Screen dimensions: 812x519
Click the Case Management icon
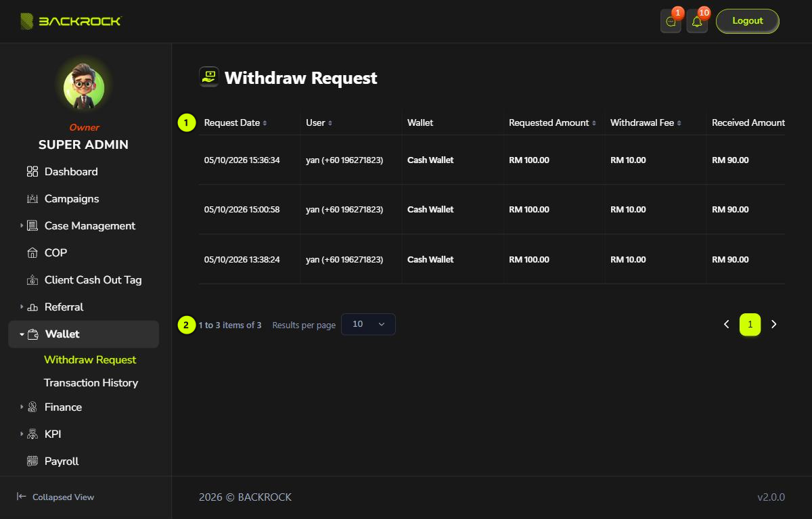coord(32,226)
